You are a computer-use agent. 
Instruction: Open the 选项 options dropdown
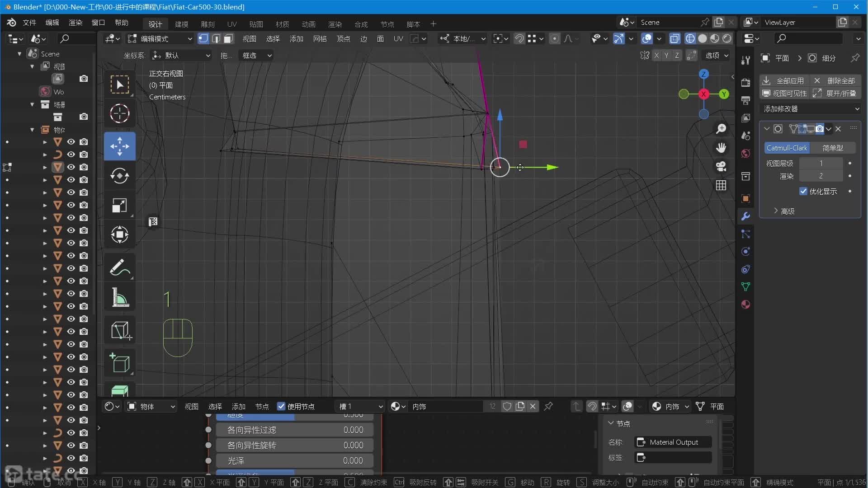(x=717, y=55)
